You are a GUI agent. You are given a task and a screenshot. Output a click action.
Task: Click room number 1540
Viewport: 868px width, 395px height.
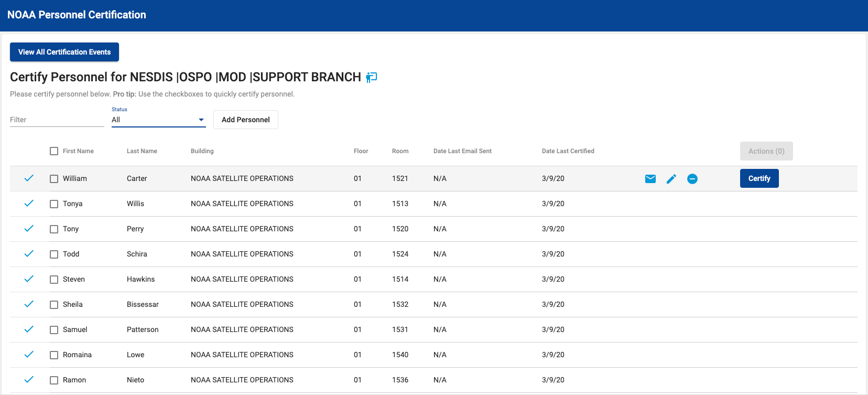tap(400, 355)
